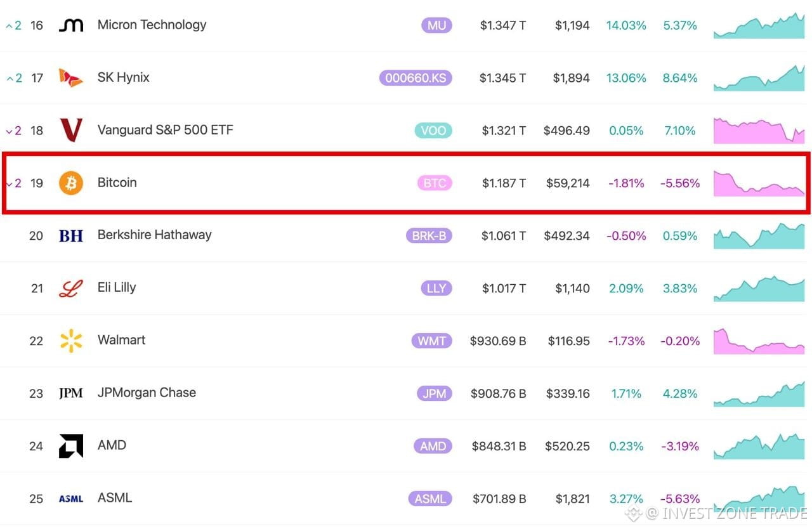Select the MU ticker badge

coord(436,25)
